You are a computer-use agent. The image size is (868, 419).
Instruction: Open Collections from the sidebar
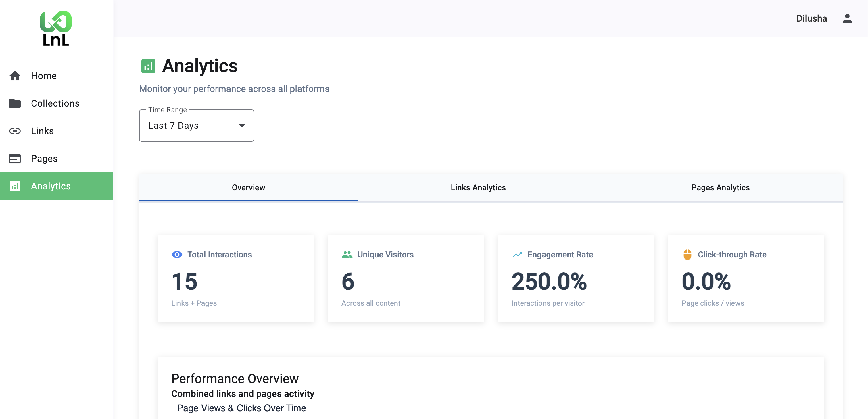(57, 103)
